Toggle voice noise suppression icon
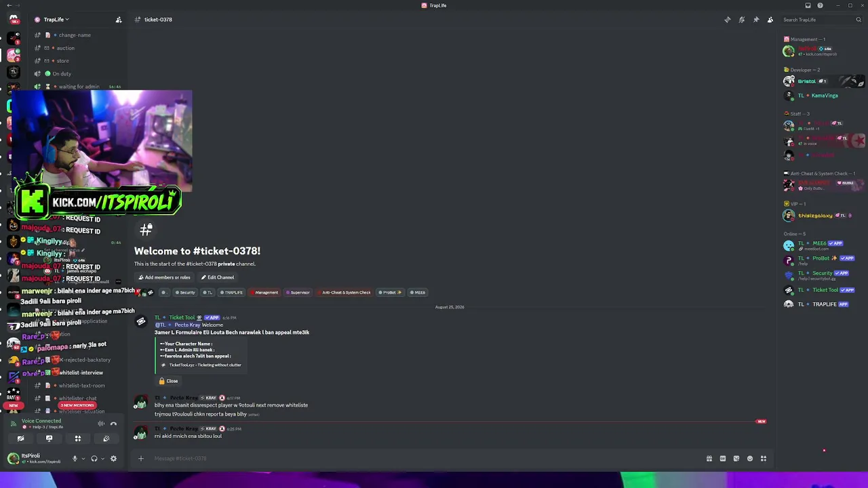The width and height of the screenshot is (868, 488). pos(101,424)
